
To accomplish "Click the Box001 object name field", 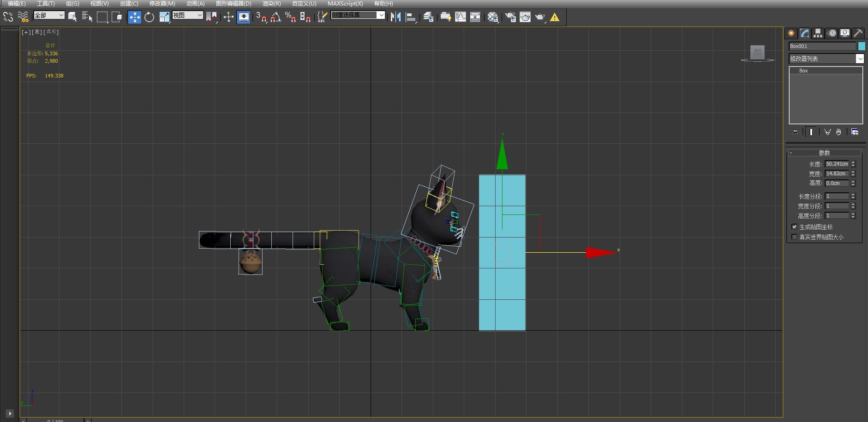I will click(822, 46).
